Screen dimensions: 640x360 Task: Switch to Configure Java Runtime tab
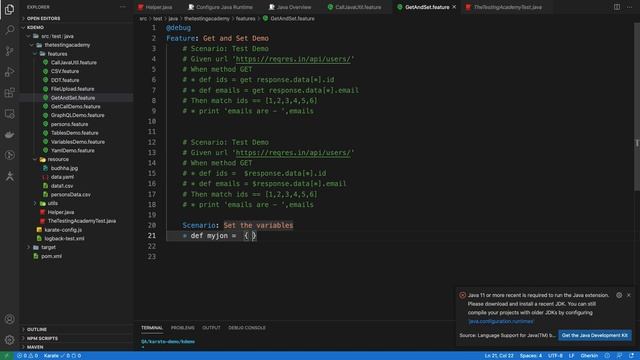(x=220, y=7)
